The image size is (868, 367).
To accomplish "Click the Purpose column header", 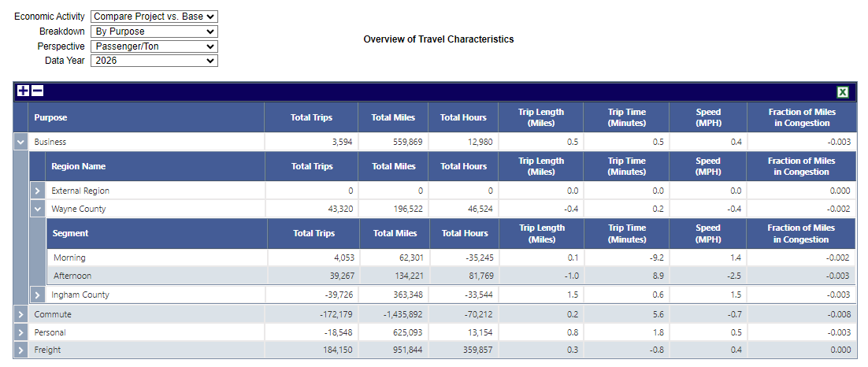I will [50, 117].
